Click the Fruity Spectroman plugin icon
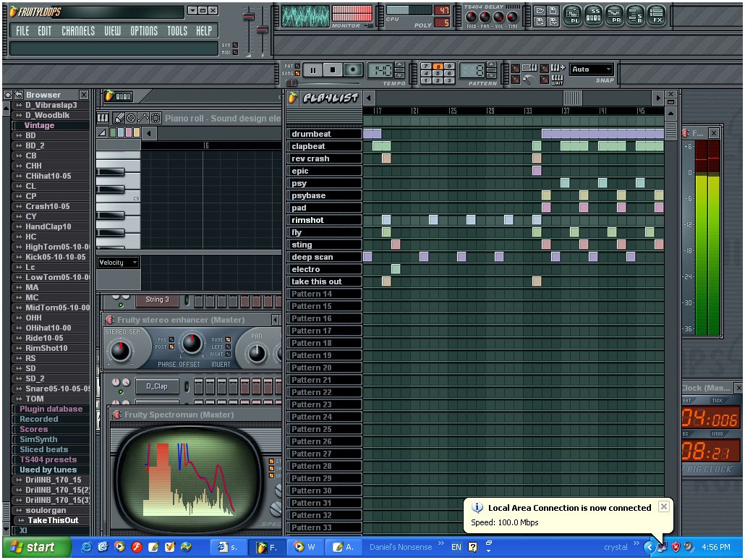The image size is (745, 560). [x=117, y=415]
